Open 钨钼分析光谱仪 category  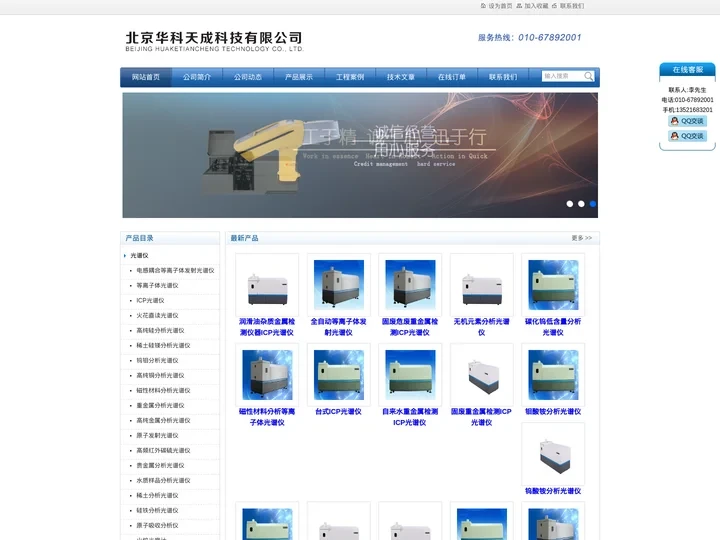(158, 360)
